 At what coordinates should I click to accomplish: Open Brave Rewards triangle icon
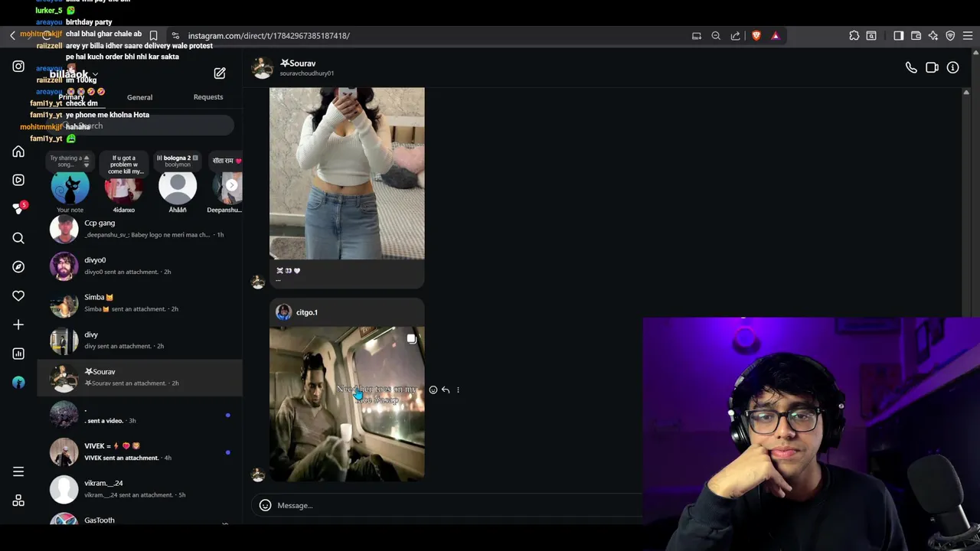[x=776, y=36]
